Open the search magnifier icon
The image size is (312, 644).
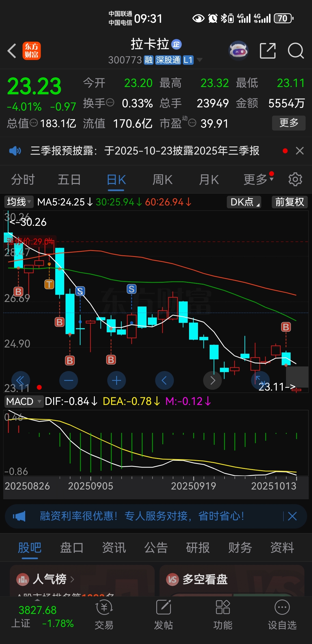pyautogui.click(x=296, y=51)
